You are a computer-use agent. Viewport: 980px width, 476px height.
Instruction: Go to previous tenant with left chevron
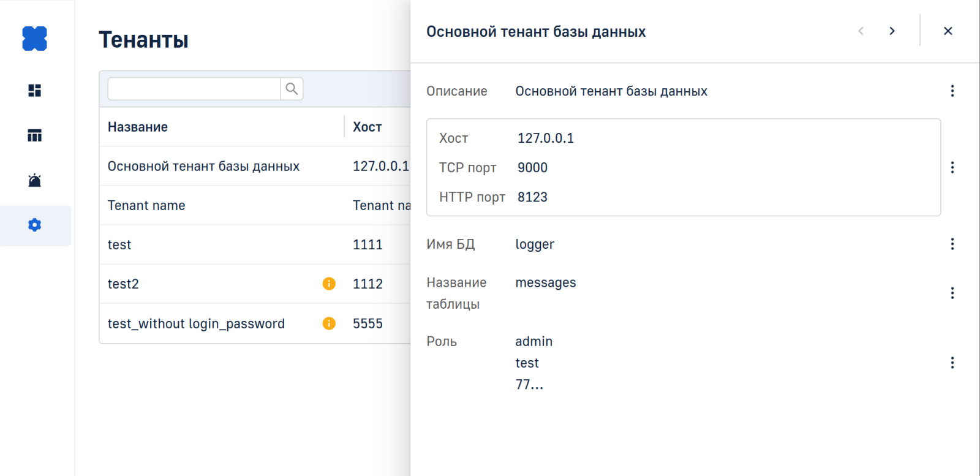coord(861,31)
